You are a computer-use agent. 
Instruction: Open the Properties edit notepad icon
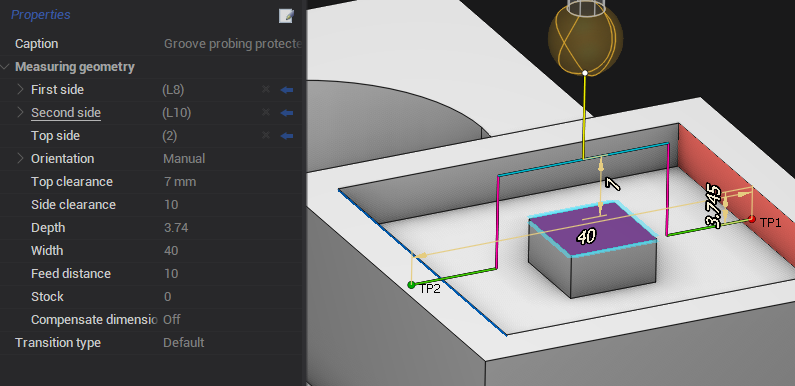(286, 16)
